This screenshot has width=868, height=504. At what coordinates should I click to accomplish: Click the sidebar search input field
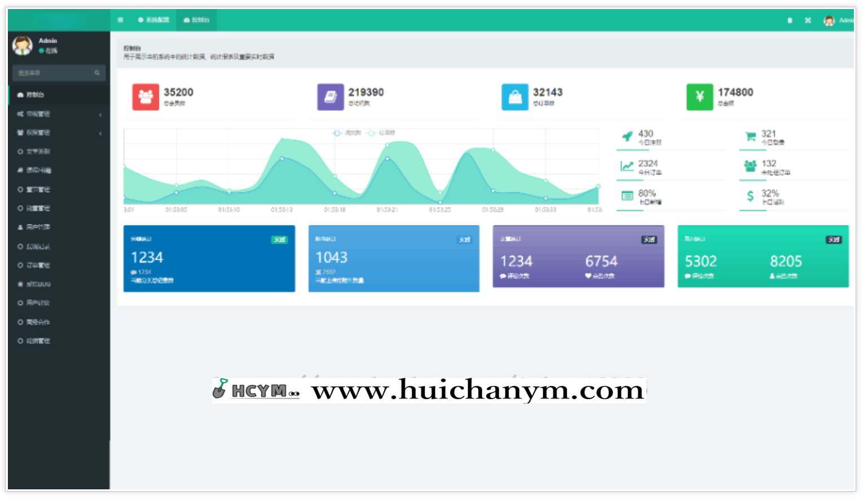pyautogui.click(x=54, y=73)
